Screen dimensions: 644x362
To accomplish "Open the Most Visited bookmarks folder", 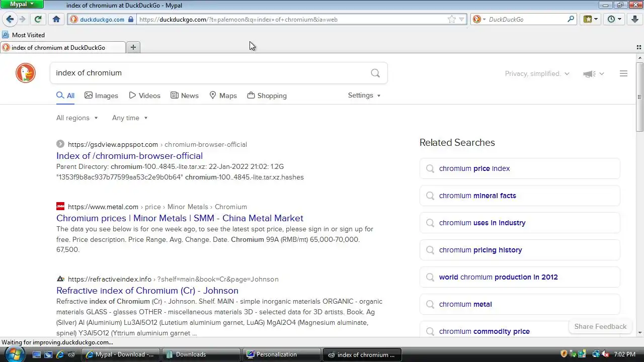I will (x=24, y=35).
